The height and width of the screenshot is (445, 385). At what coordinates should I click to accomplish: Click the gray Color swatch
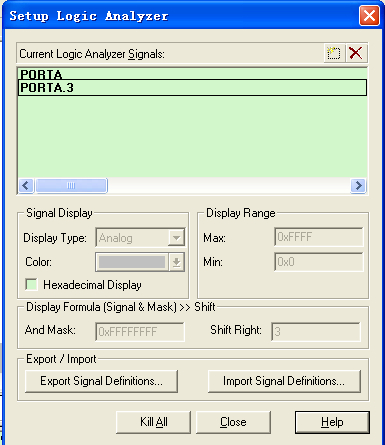132,262
